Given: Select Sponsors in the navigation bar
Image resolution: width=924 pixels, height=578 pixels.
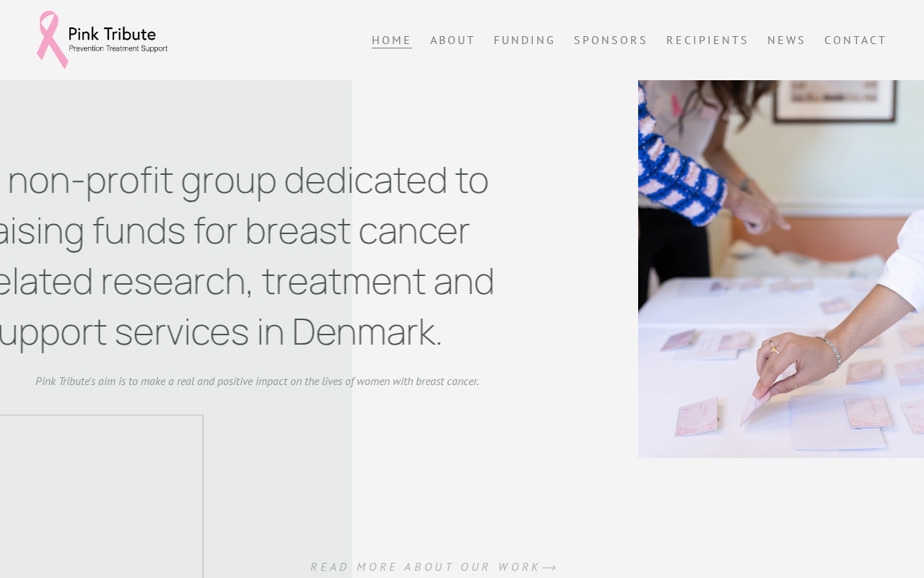Looking at the screenshot, I should pos(611,40).
